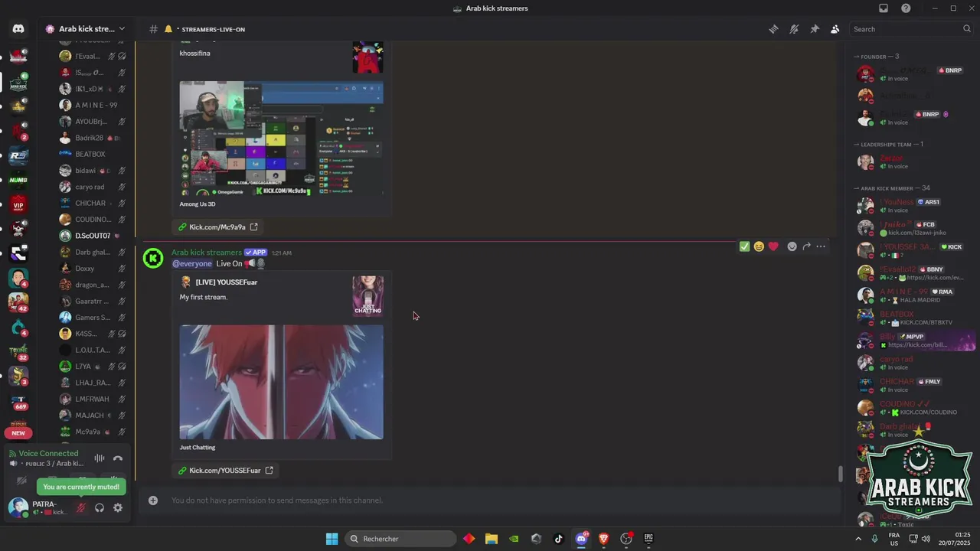Open Kick.com/Mc9a9a link
The image size is (980, 551).
217,227
